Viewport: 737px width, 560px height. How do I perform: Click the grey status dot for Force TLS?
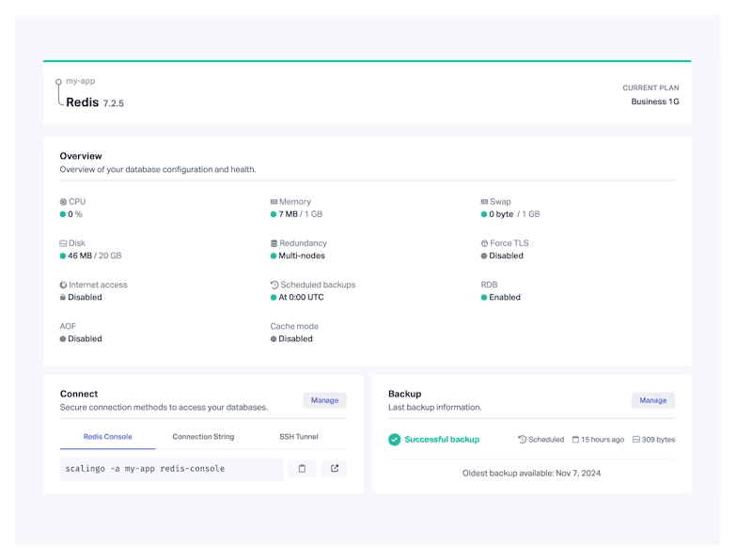tap(483, 256)
